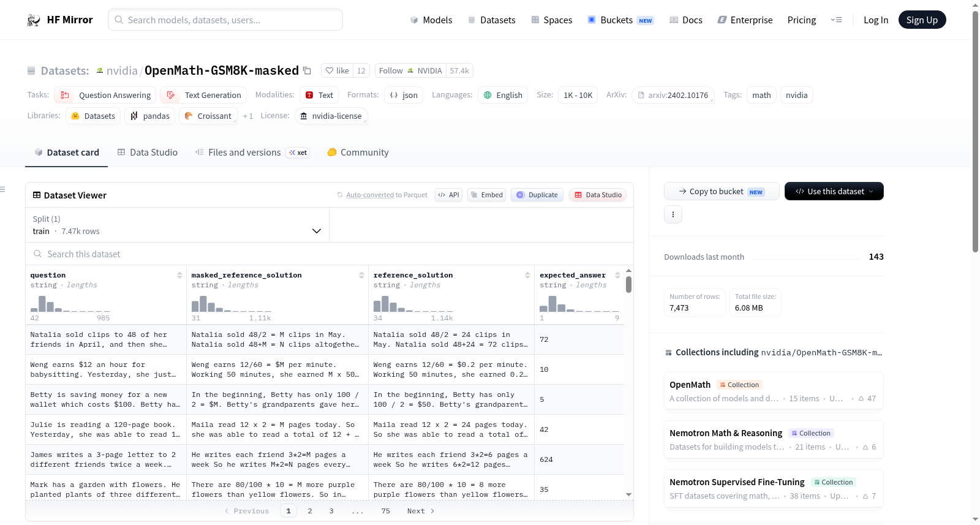
Task: Open the navigation overflow menu icon
Action: pyautogui.click(x=836, y=20)
